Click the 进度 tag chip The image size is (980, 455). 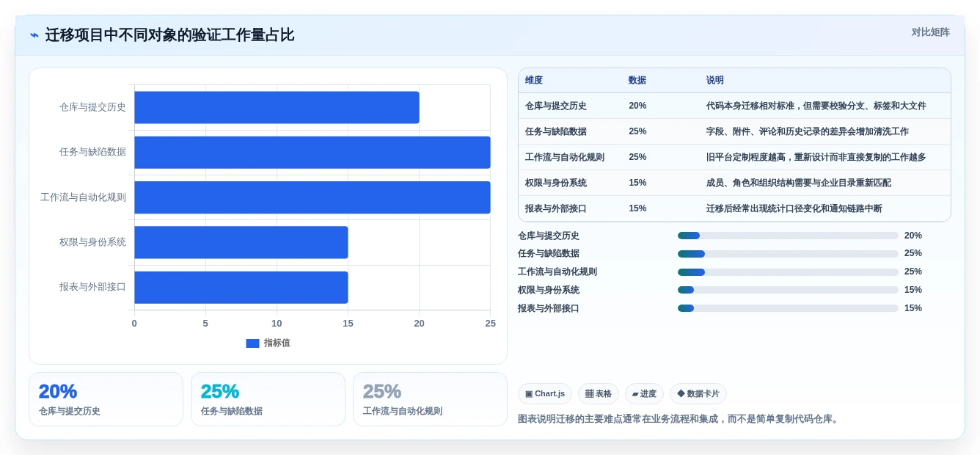(644, 393)
